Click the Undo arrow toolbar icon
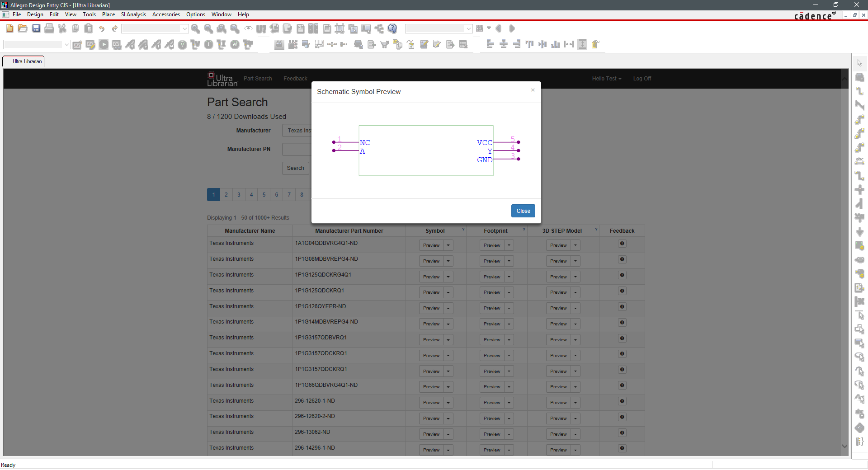 [102, 28]
